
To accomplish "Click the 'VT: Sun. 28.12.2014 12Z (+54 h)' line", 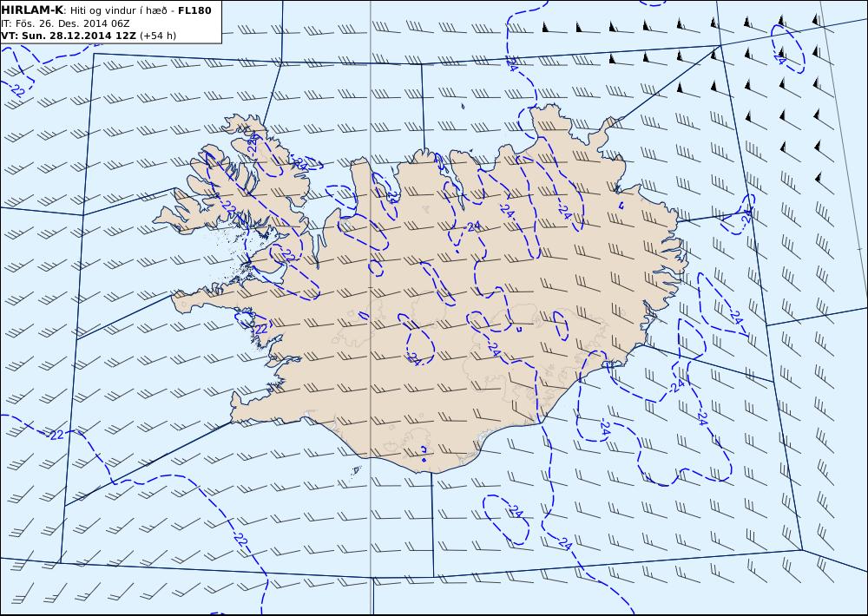I will click(x=89, y=36).
